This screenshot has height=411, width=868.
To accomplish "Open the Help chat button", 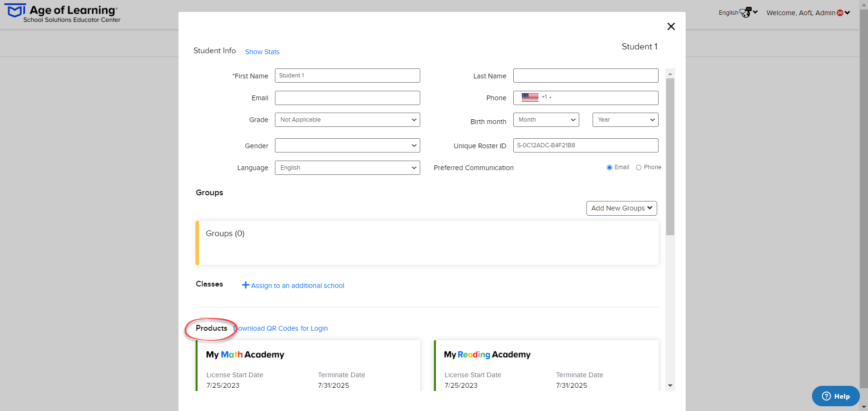I will click(836, 396).
